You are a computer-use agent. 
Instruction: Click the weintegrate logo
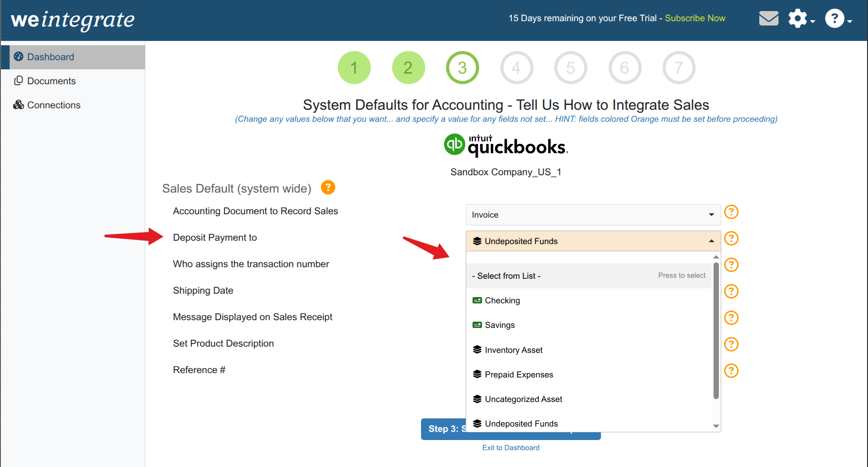coord(73,20)
